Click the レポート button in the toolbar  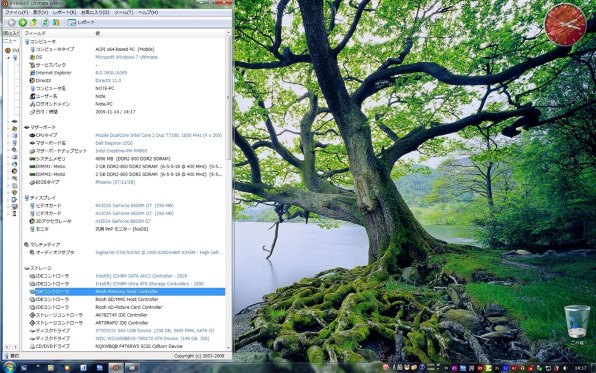coord(81,23)
